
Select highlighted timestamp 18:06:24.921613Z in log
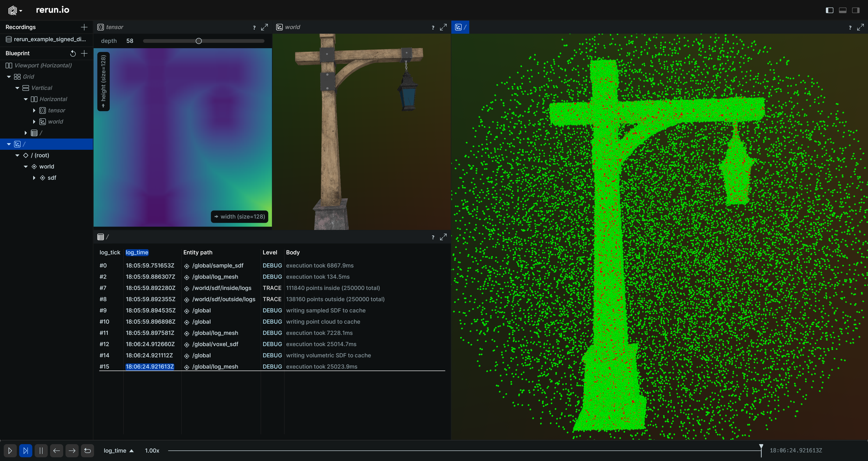coord(150,367)
